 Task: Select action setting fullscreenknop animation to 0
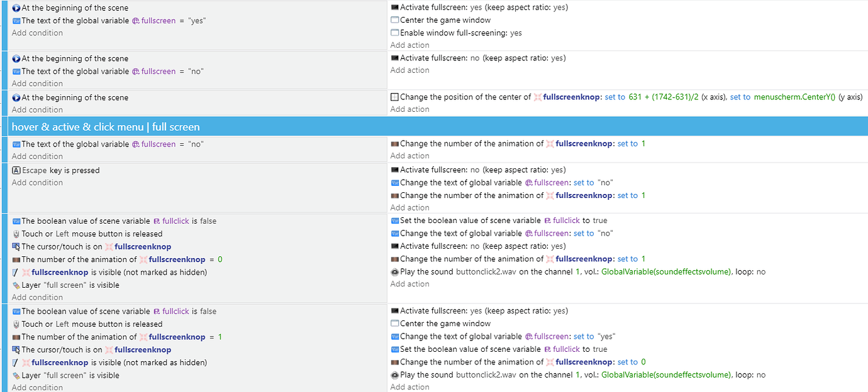518,362
